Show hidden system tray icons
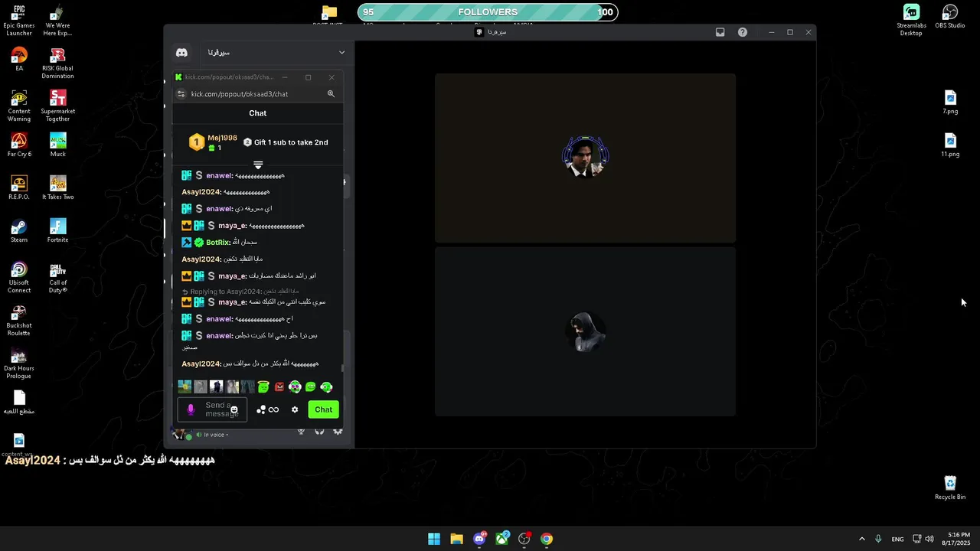This screenshot has height=551, width=980. point(861,539)
